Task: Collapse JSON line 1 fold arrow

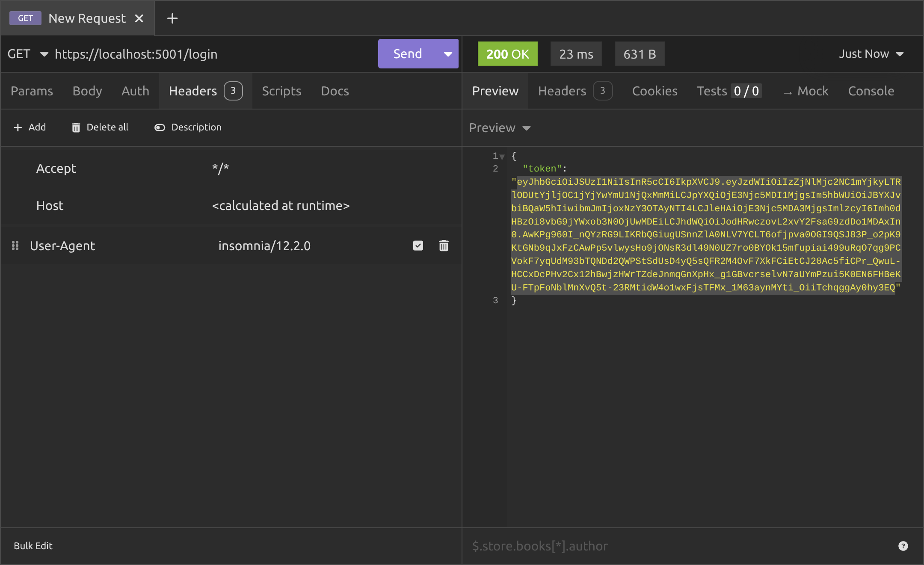Action: 502,157
